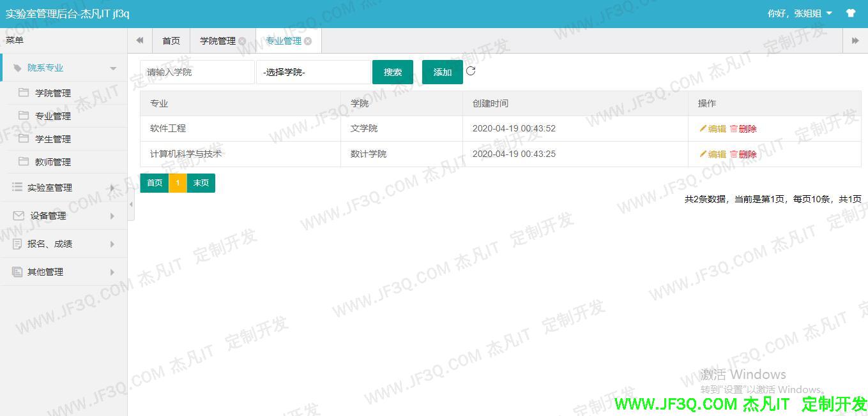Image resolution: width=868 pixels, height=416 pixels.
Task: Collapse the 院系专业 menu group
Action: [x=64, y=68]
